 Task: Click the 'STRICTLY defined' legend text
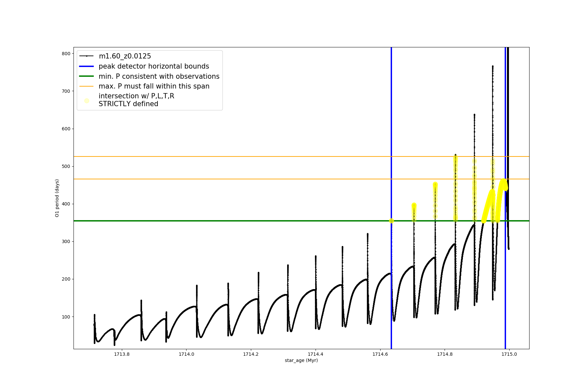coord(128,104)
